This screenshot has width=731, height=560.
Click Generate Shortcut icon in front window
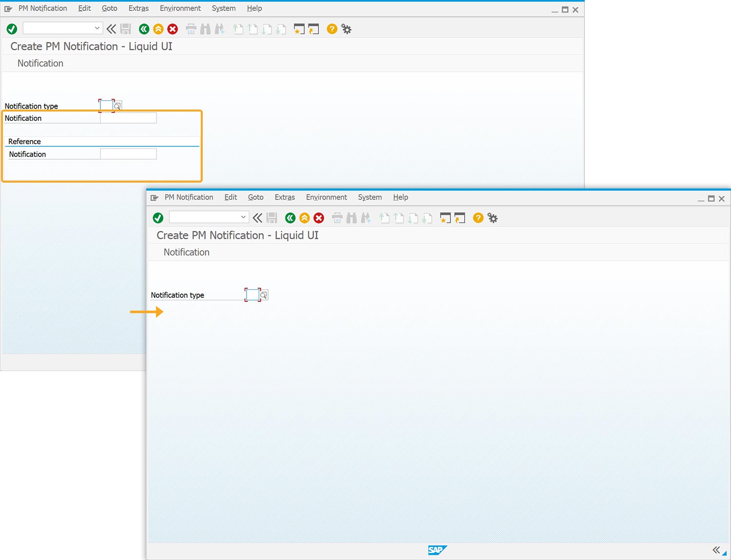coord(460,218)
